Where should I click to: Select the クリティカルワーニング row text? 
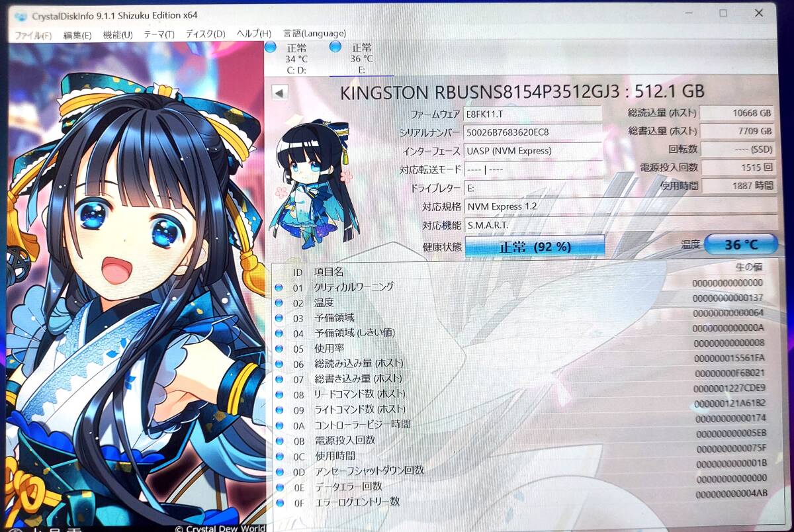353,287
